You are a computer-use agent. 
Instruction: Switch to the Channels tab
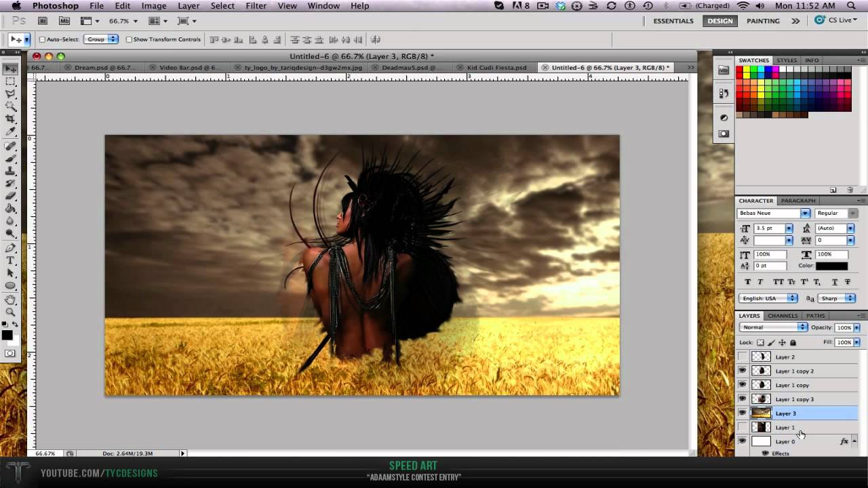pyautogui.click(x=783, y=316)
